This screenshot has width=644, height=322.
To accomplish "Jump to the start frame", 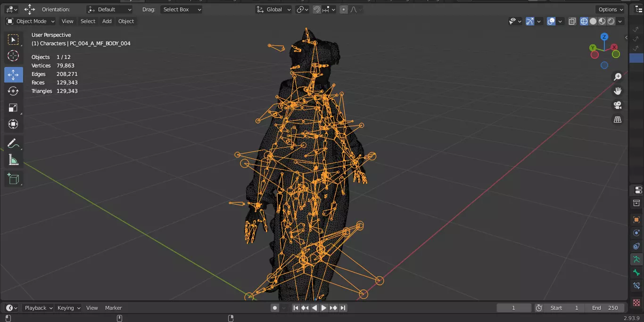I will coord(296,308).
